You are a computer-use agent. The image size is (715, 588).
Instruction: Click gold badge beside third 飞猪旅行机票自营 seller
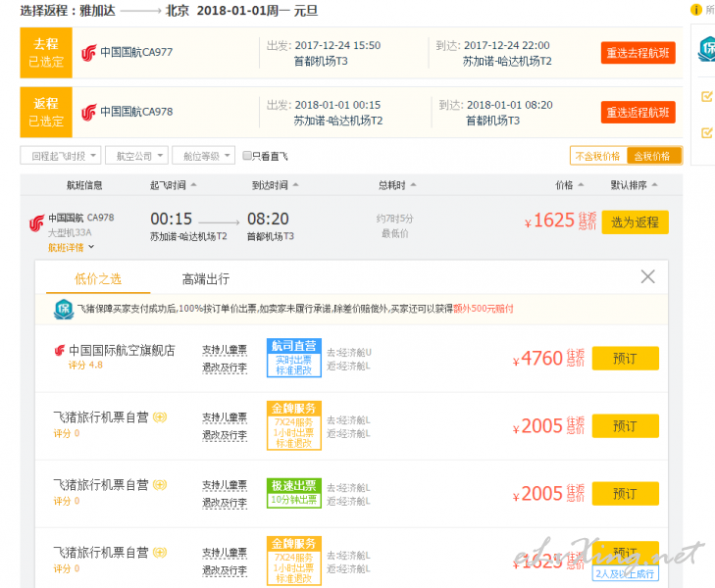[x=160, y=553]
